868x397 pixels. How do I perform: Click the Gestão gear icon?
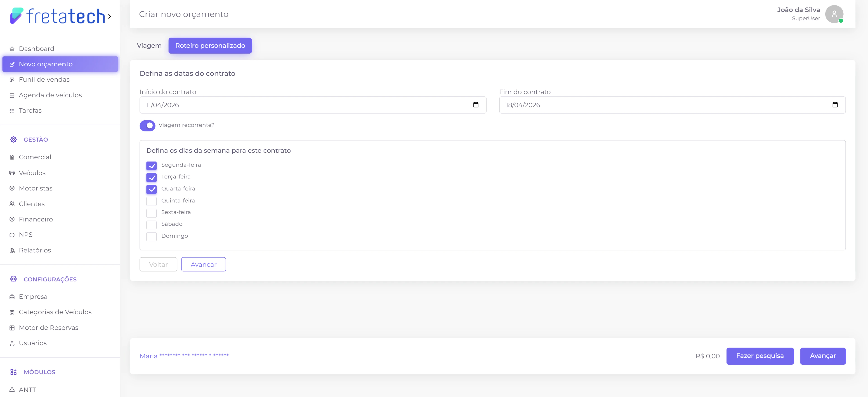pyautogui.click(x=14, y=139)
